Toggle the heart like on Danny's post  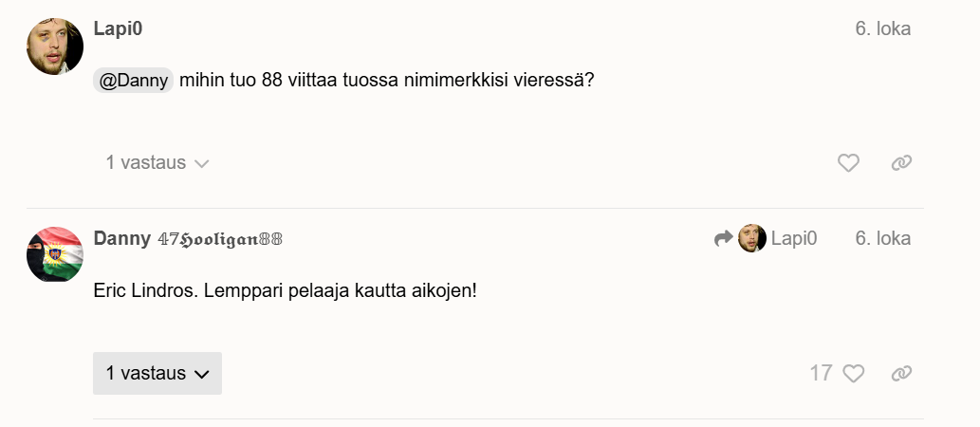[x=854, y=373]
